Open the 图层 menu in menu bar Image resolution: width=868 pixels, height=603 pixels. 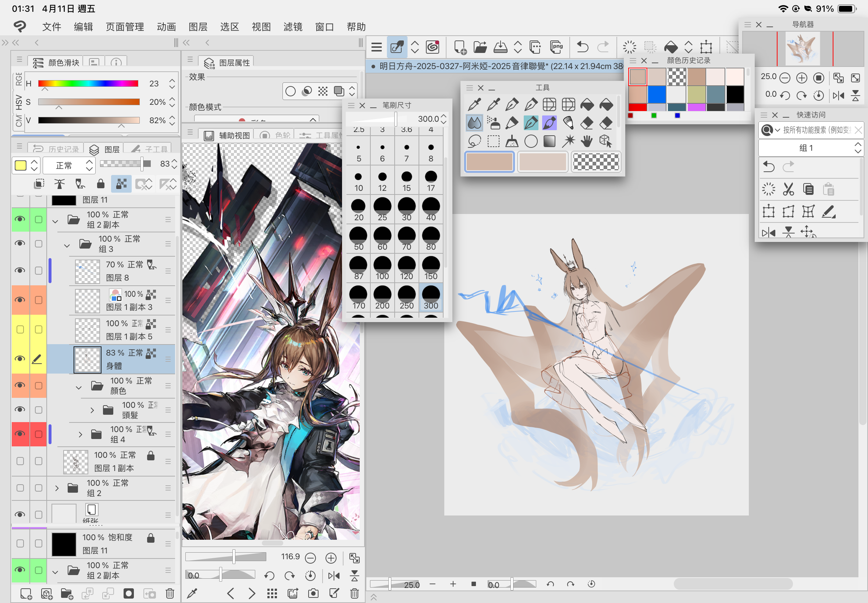[198, 27]
